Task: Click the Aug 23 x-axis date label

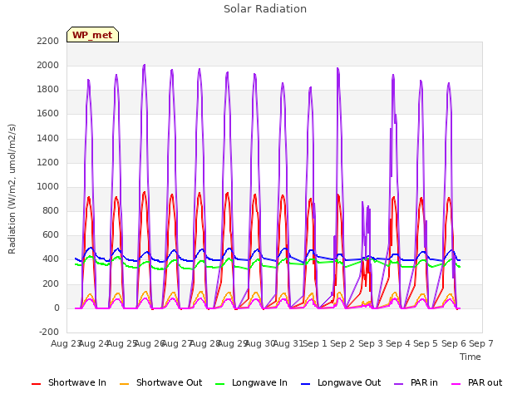Action: coord(66,343)
